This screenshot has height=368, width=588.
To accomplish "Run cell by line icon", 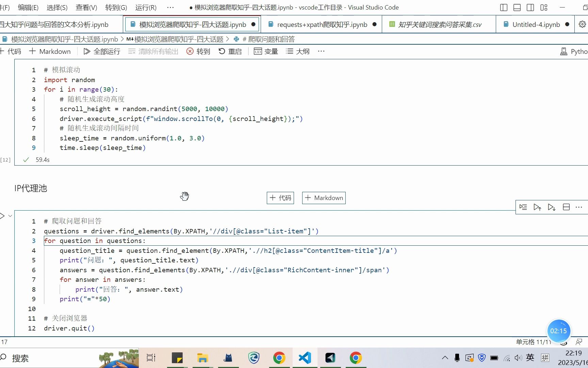I will tap(523, 207).
